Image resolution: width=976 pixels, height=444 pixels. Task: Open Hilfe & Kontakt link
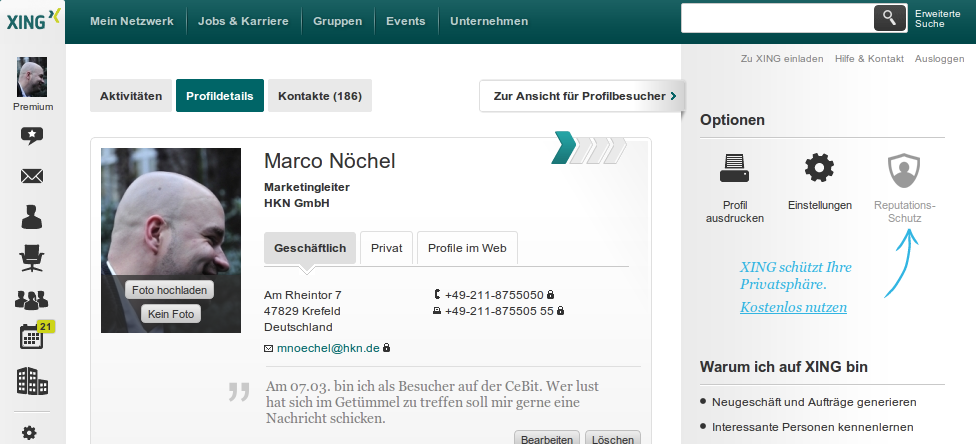[869, 59]
